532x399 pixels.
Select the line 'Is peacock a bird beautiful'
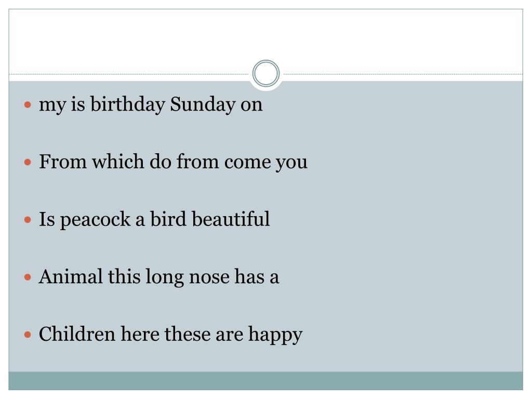154,220
